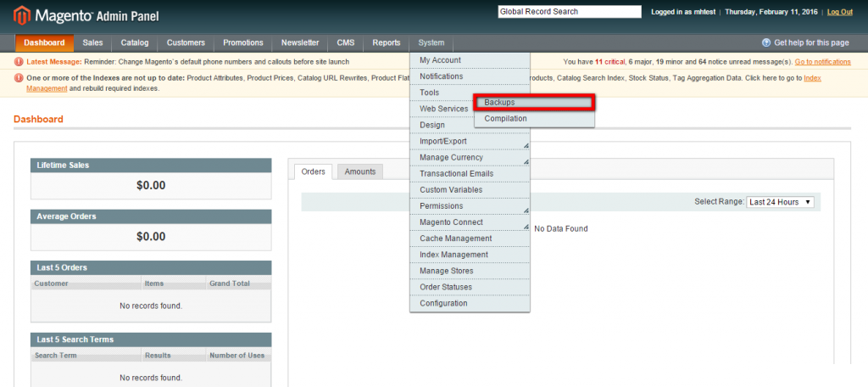Click the Log Out link
868x387 pixels.
tap(840, 12)
